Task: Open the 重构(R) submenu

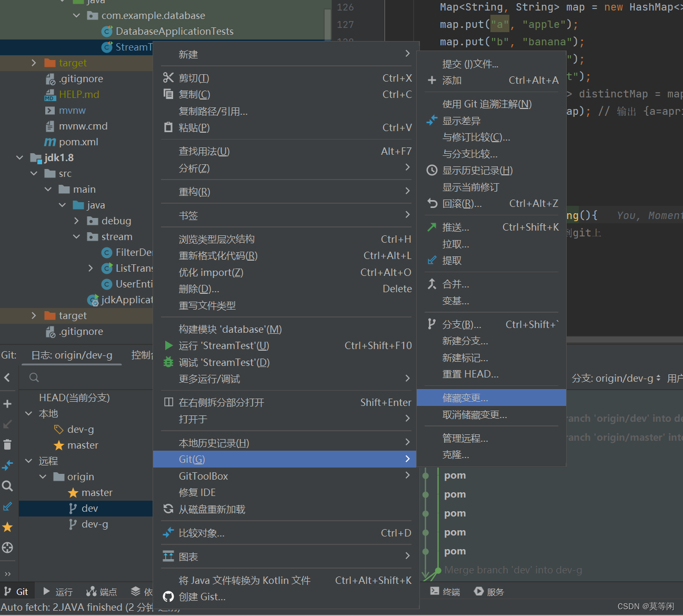Action: point(194,192)
